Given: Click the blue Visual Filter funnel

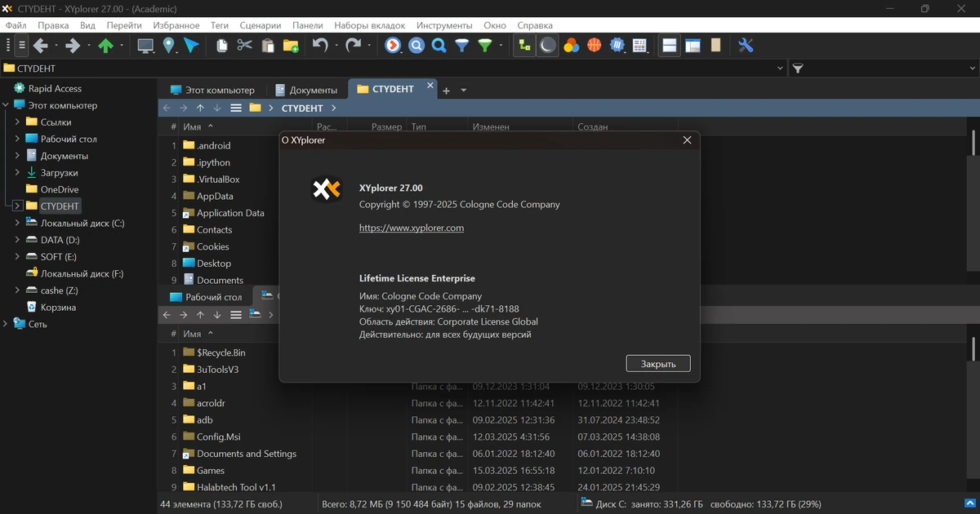Looking at the screenshot, I should (x=461, y=46).
